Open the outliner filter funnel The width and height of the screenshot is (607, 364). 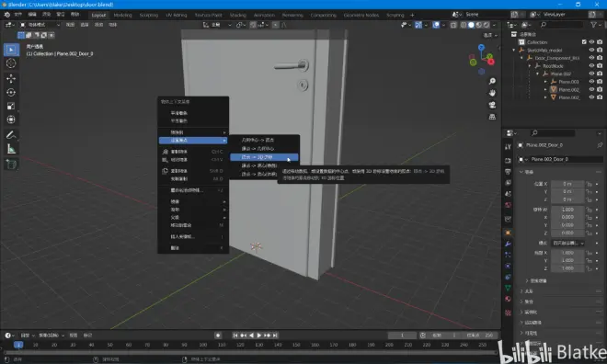pos(593,25)
